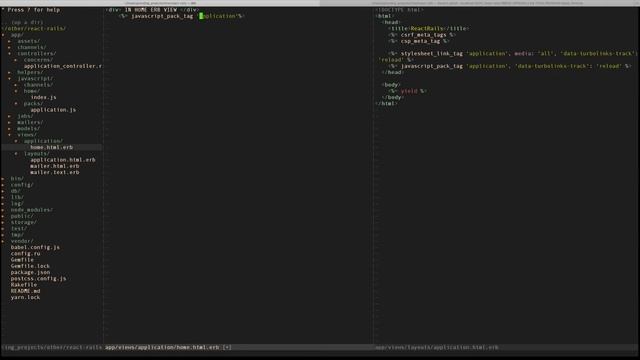Expand the node_modules/ folder arrow

tap(3, 210)
